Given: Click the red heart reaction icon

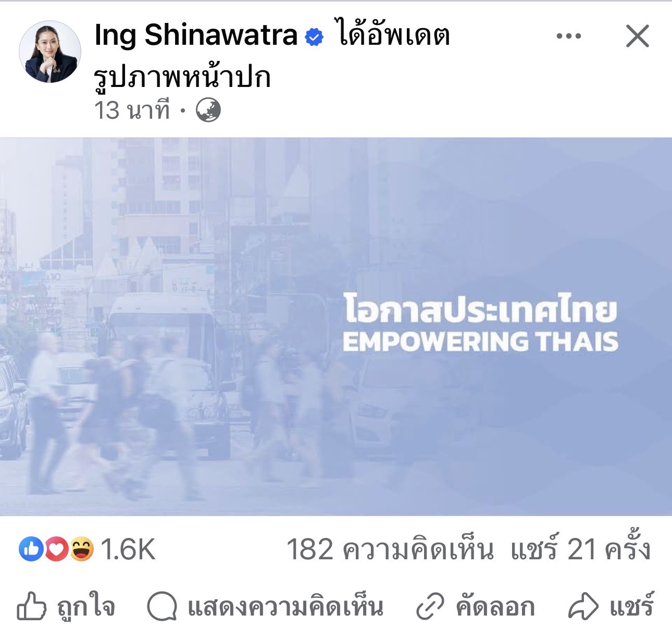Looking at the screenshot, I should point(56,549).
